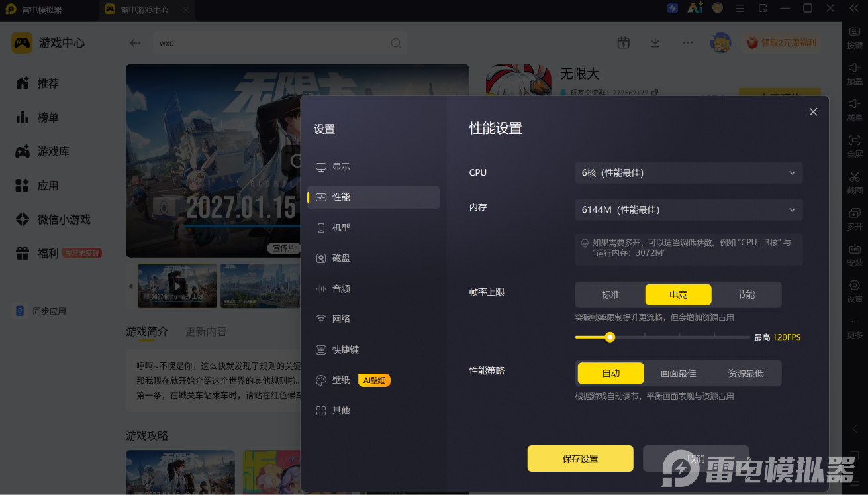Expand the CPU cores dropdown
868x495 pixels.
point(689,173)
